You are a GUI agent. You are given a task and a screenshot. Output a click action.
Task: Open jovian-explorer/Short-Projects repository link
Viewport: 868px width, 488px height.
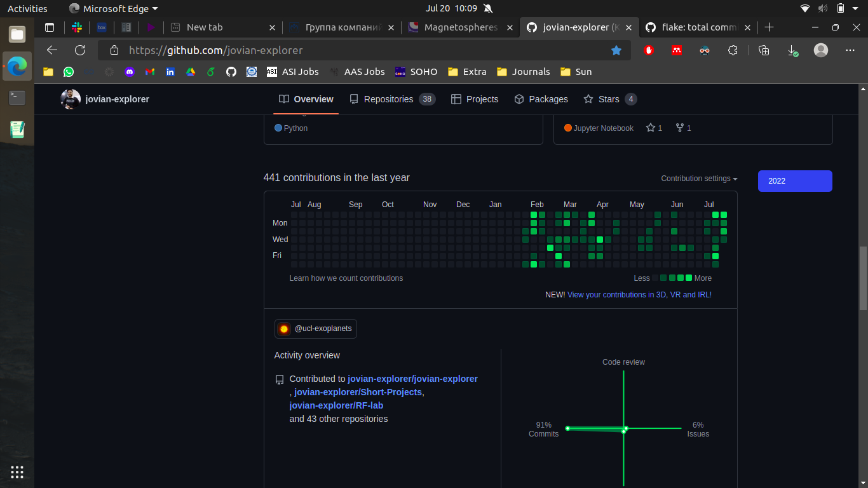tap(358, 392)
